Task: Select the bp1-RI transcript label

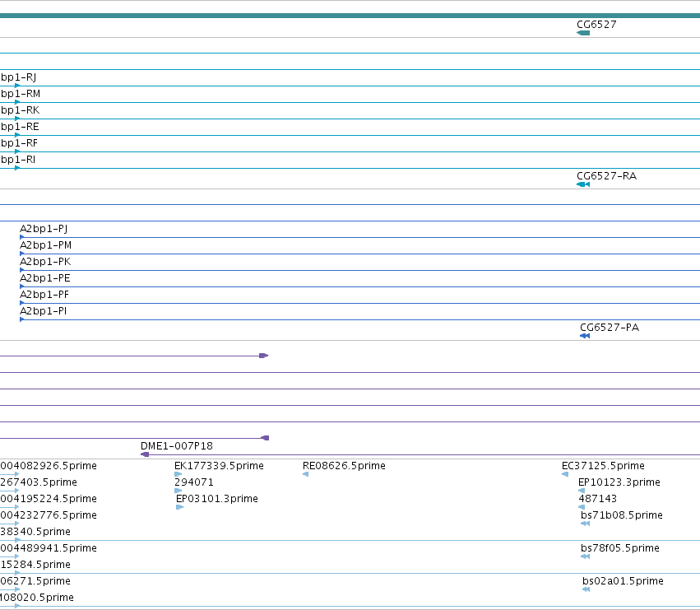Action: (x=18, y=160)
